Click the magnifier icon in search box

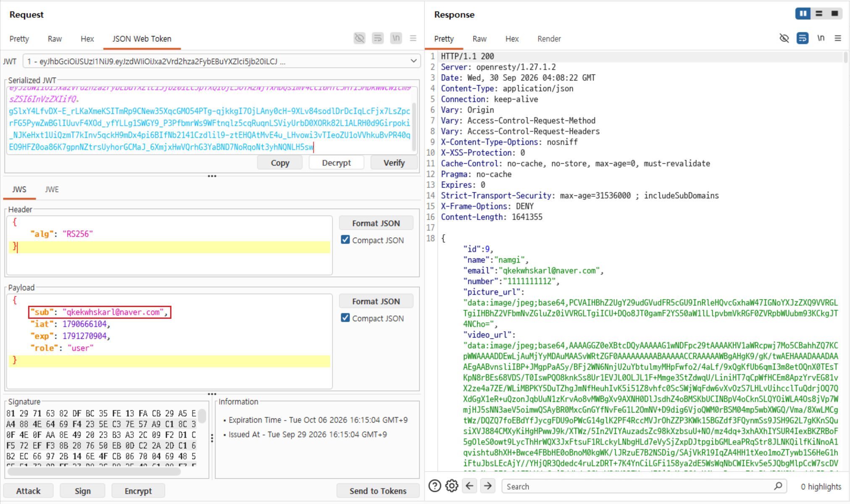(778, 486)
